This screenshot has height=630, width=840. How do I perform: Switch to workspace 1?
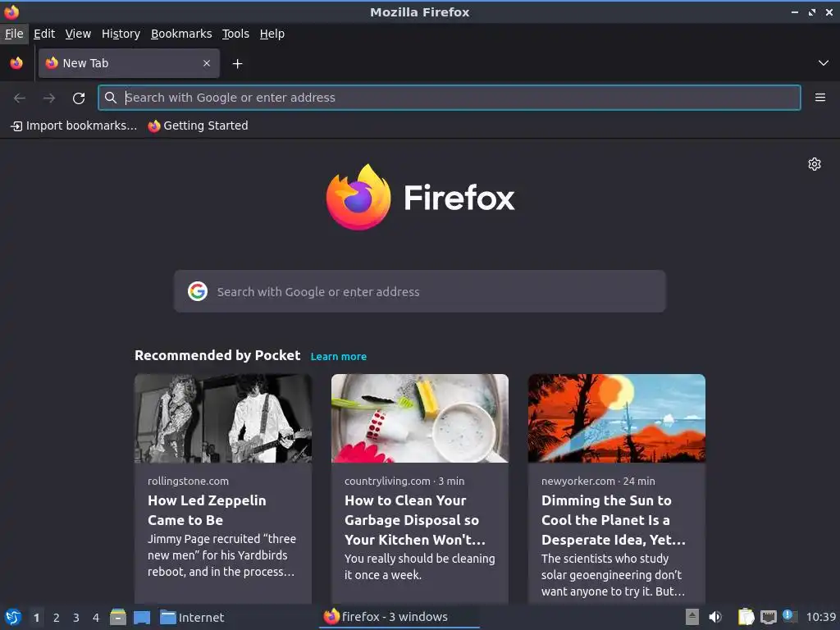pos(36,618)
